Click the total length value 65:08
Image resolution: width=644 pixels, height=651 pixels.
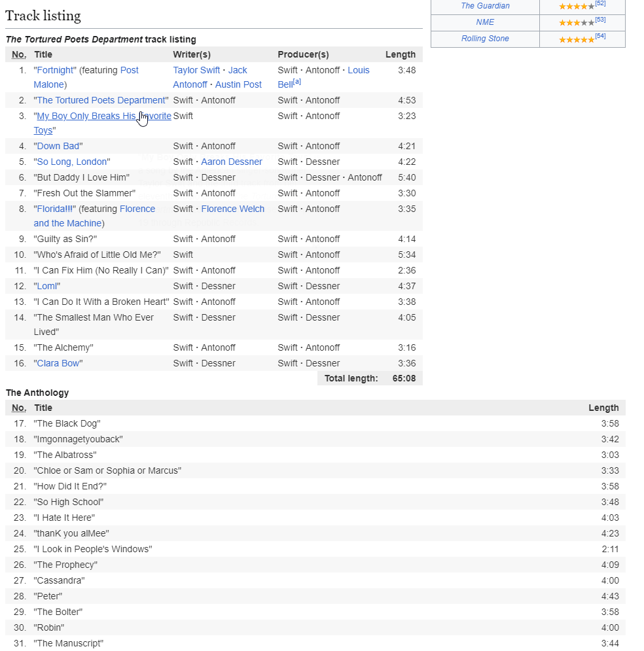point(404,379)
